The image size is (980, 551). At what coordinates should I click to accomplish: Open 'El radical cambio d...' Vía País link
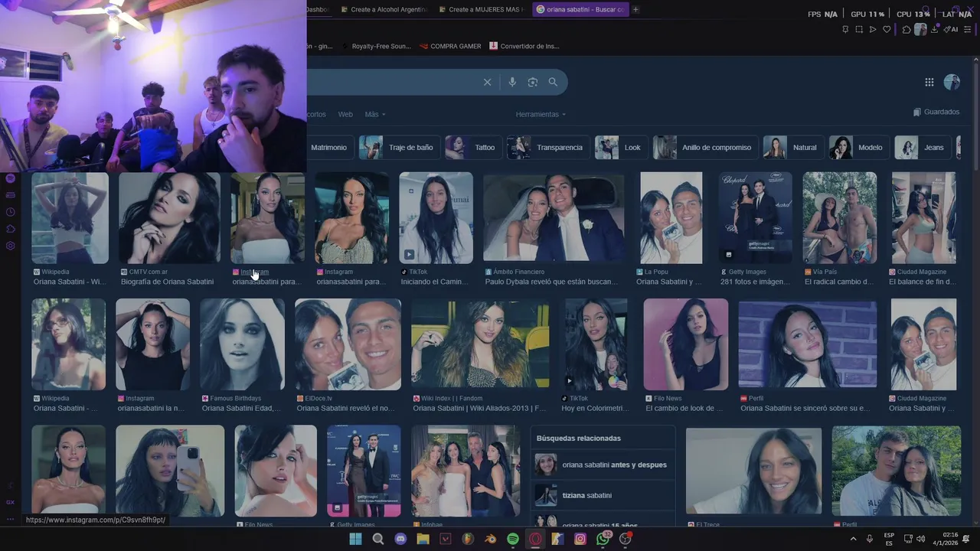pyautogui.click(x=838, y=282)
